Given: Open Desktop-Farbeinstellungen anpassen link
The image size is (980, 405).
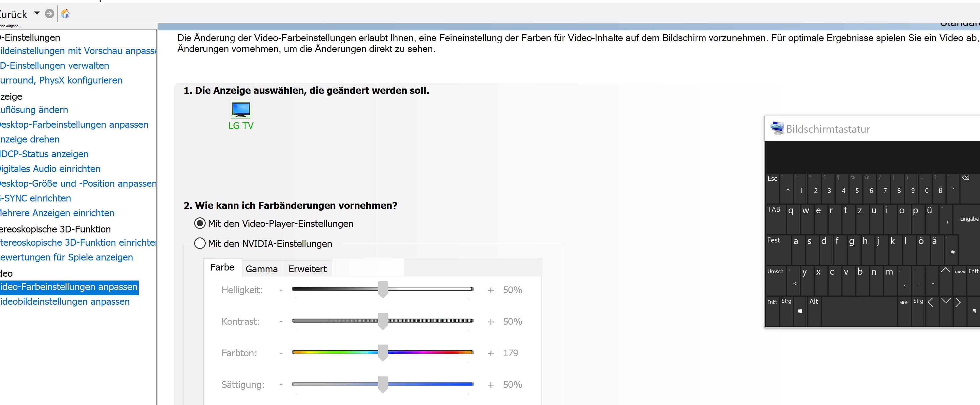Looking at the screenshot, I should tap(74, 124).
